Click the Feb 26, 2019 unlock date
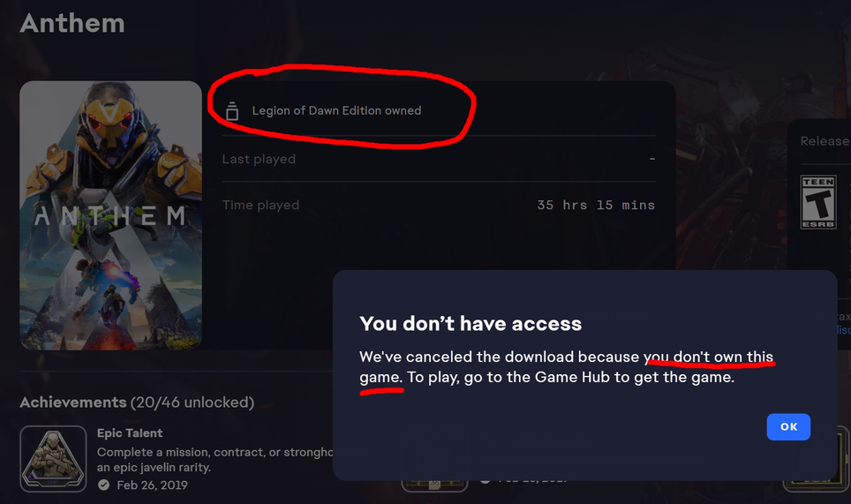This screenshot has height=504, width=851. [152, 485]
